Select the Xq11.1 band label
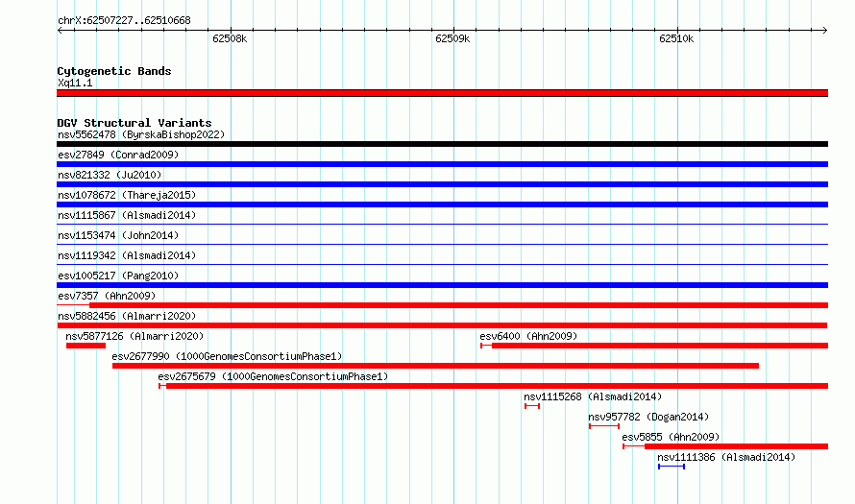855x504 pixels. click(x=75, y=83)
